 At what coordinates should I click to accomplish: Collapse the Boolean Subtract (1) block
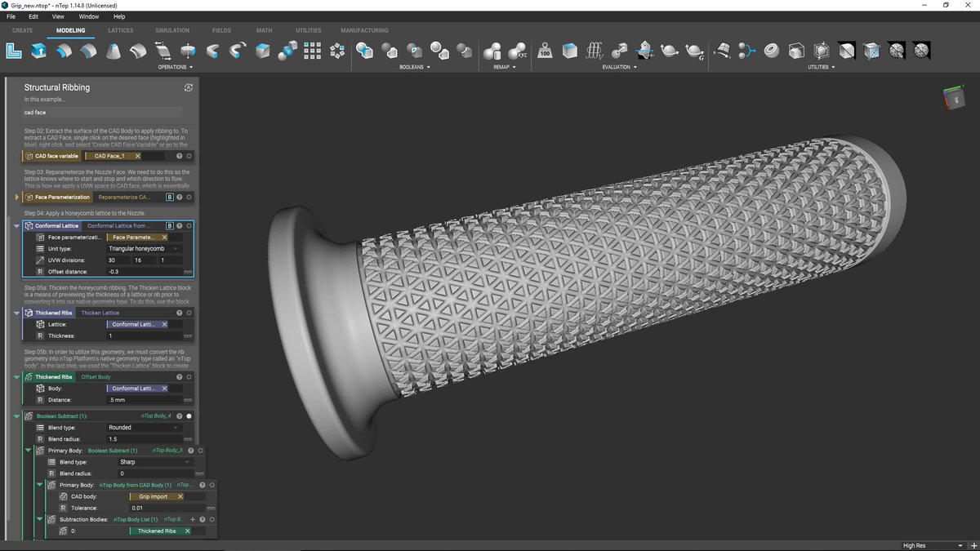[x=17, y=416]
